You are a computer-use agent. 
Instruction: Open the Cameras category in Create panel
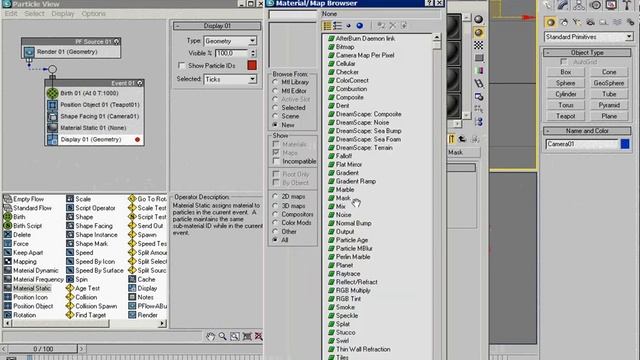[591, 22]
